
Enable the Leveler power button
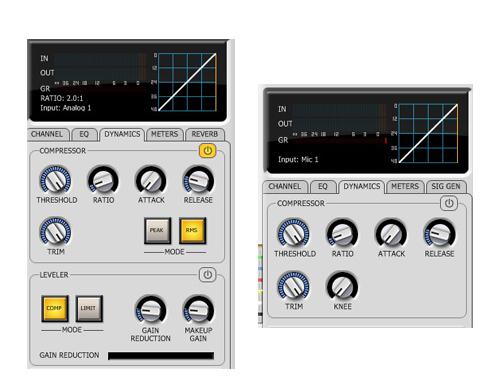pos(207,275)
